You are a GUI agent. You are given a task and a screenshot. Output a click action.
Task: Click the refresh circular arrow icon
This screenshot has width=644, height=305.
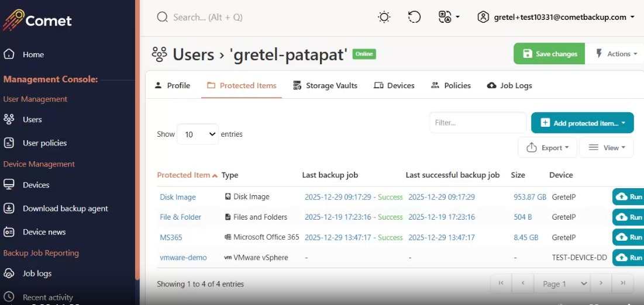point(414,17)
